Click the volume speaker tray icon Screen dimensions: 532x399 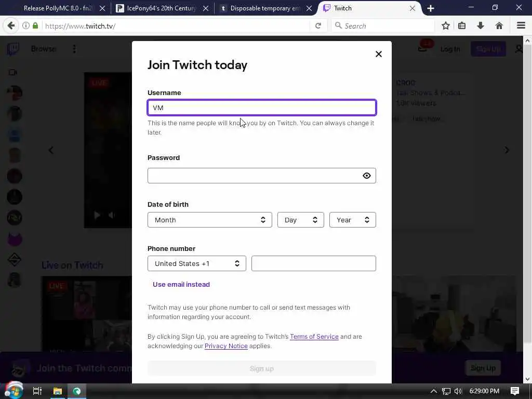click(458, 391)
